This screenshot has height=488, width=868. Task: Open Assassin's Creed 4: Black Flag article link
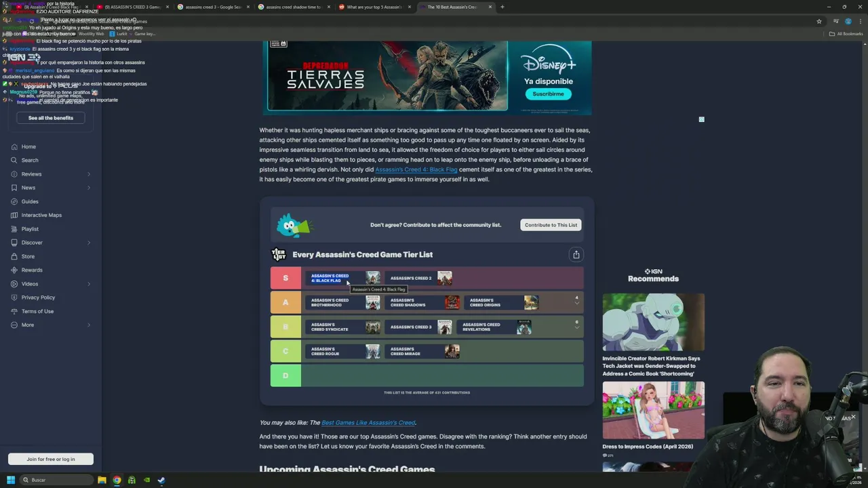pyautogui.click(x=416, y=169)
